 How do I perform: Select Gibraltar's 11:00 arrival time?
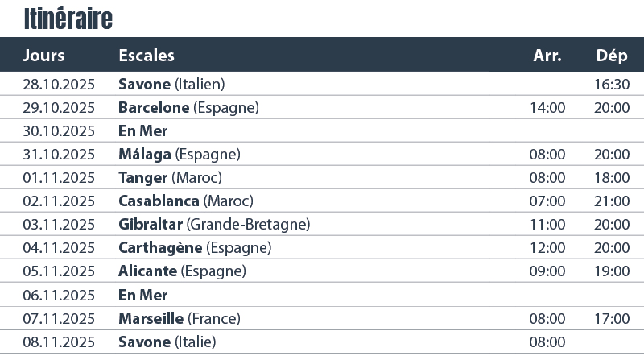[547, 224]
